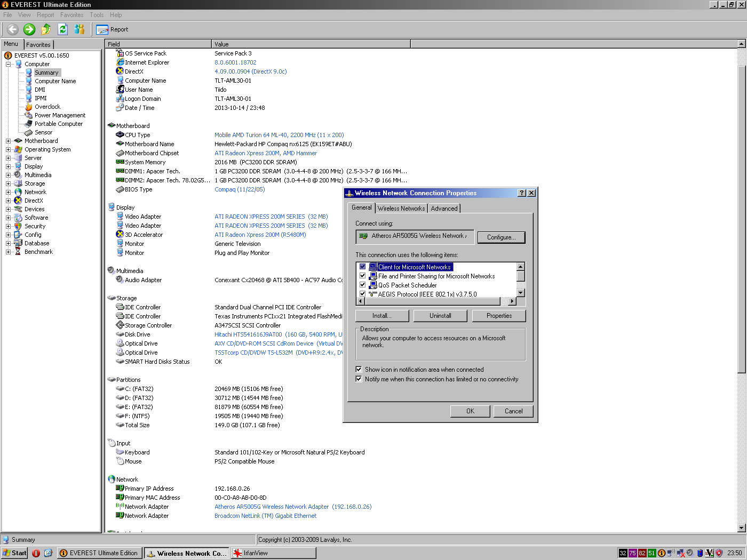
Task: Select the Software icon in tree
Action: pyautogui.click(x=18, y=218)
